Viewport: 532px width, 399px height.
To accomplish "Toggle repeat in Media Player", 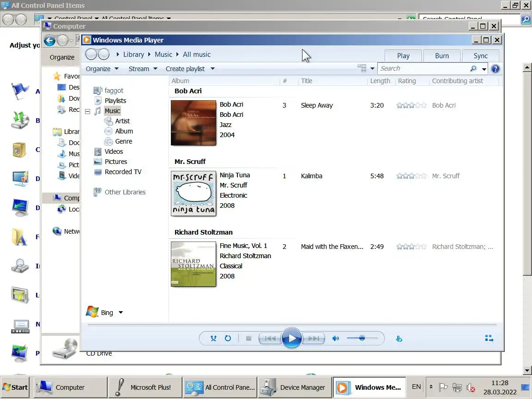I will (x=228, y=338).
